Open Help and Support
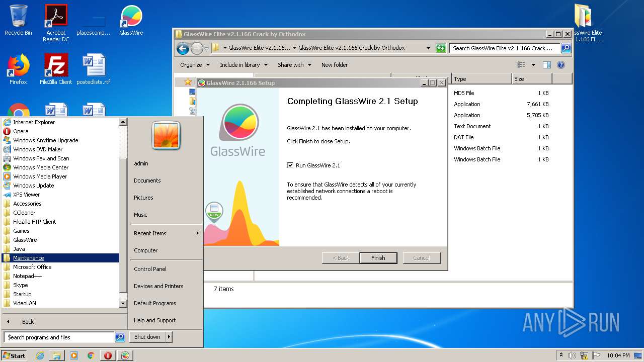This screenshot has width=644, height=362. (x=155, y=320)
